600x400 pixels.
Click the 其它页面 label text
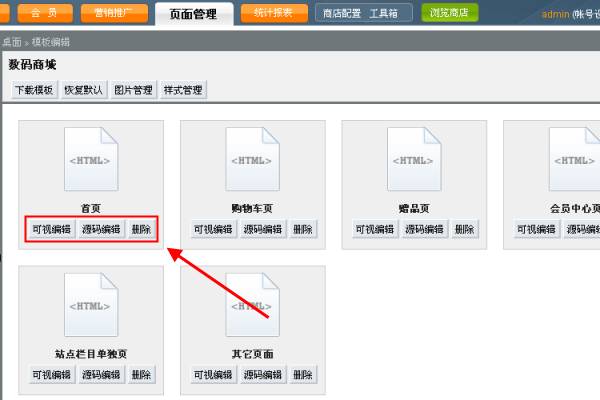pos(252,354)
